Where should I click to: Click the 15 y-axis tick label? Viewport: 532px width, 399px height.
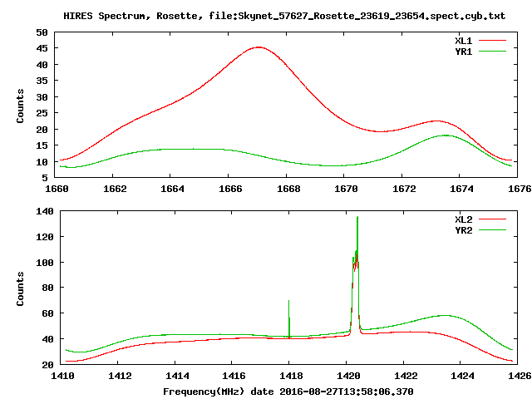[42, 145]
